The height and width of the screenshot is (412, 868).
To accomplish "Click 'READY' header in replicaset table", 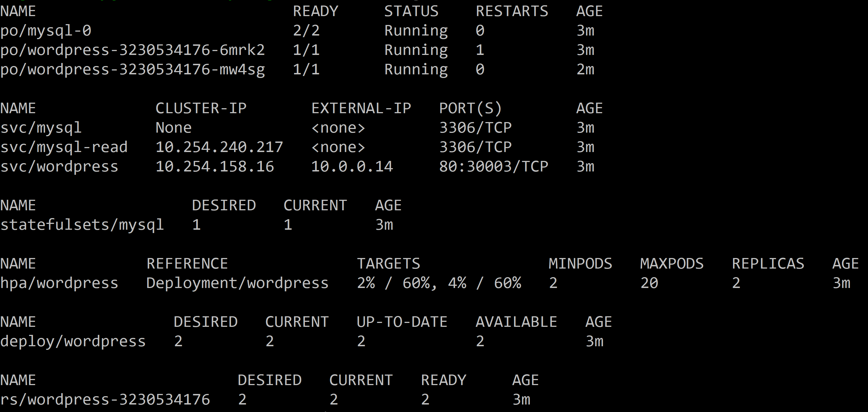I will click(443, 380).
